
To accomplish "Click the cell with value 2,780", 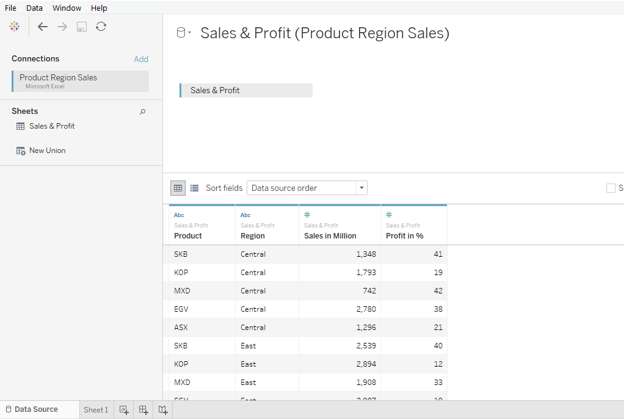I will tap(340, 309).
